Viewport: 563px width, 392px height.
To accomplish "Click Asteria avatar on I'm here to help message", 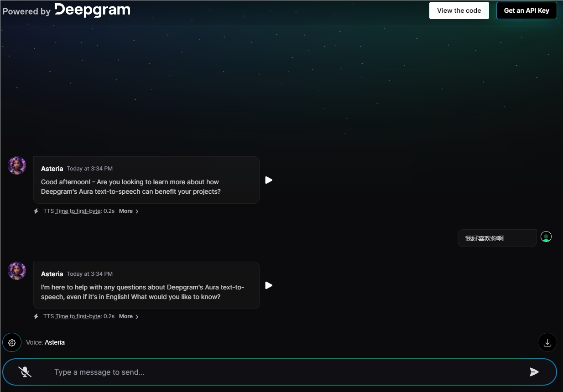I will (x=17, y=271).
